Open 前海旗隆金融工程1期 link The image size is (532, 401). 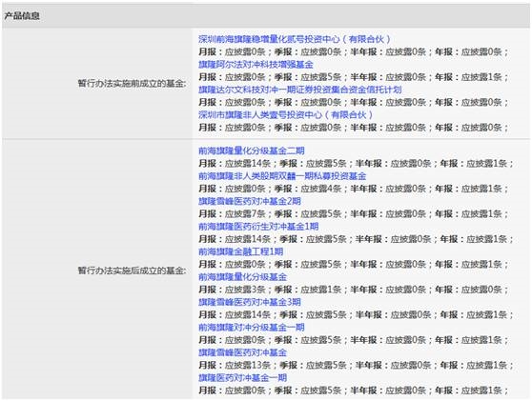click(241, 251)
